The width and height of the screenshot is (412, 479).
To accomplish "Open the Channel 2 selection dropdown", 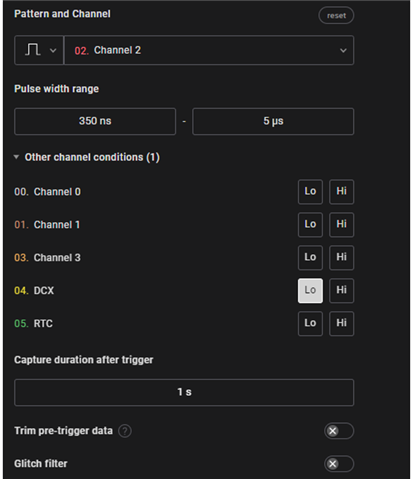I will (209, 50).
